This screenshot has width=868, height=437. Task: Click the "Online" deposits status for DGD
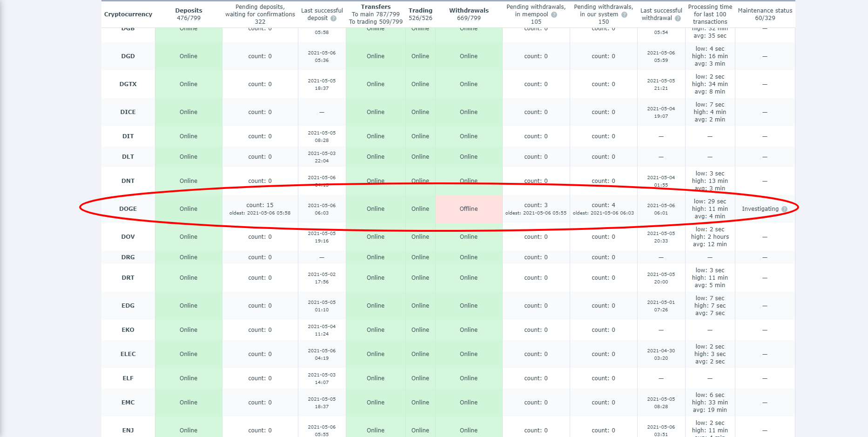188,56
